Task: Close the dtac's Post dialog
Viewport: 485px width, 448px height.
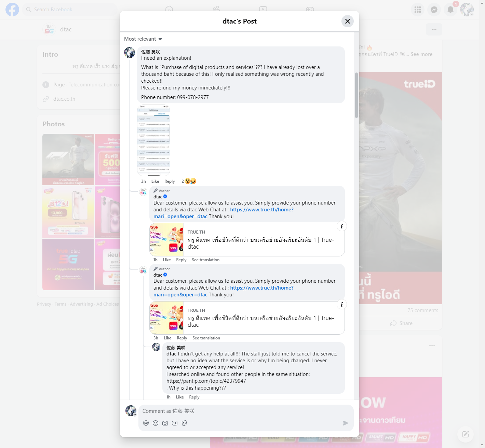Action: click(347, 21)
